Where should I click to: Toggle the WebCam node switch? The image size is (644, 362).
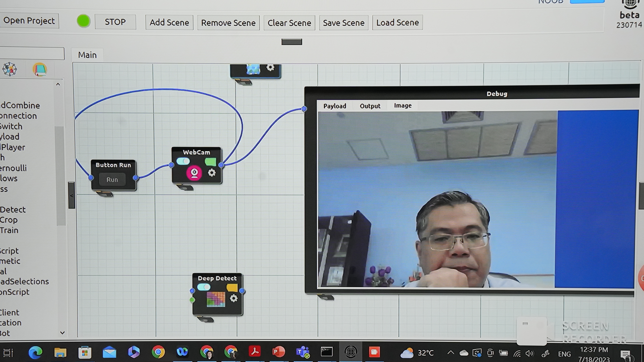[183, 161]
